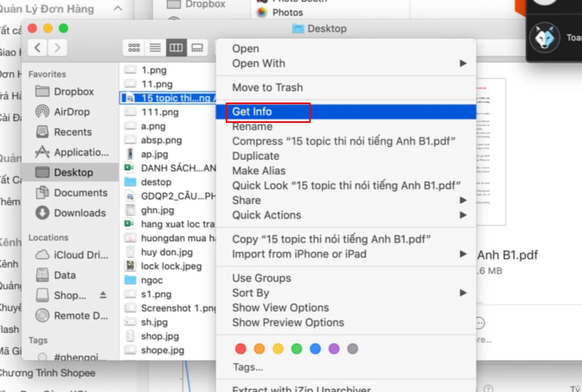Toggle Use Groups option

tap(346, 278)
